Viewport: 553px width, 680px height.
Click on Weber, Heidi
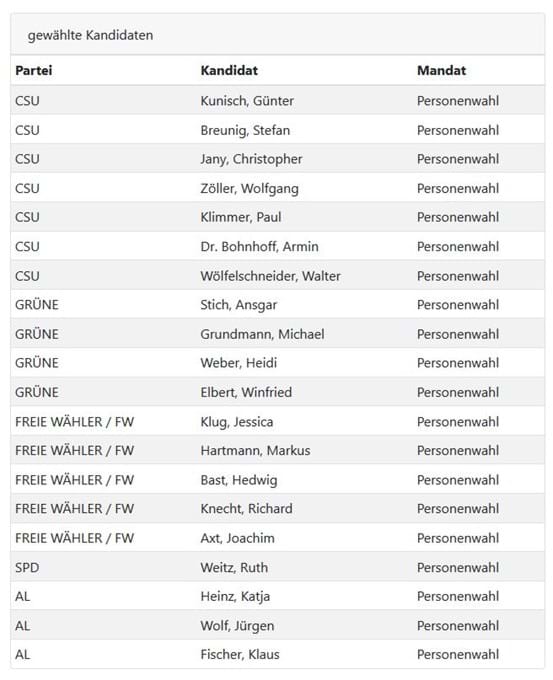(x=239, y=363)
